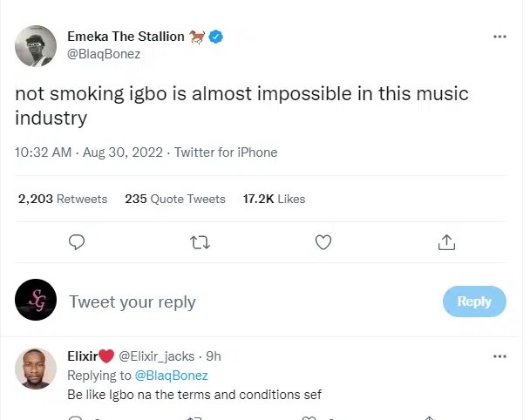Show who gave the 17.2K Likes
The width and height of the screenshot is (530, 420).
274,199
